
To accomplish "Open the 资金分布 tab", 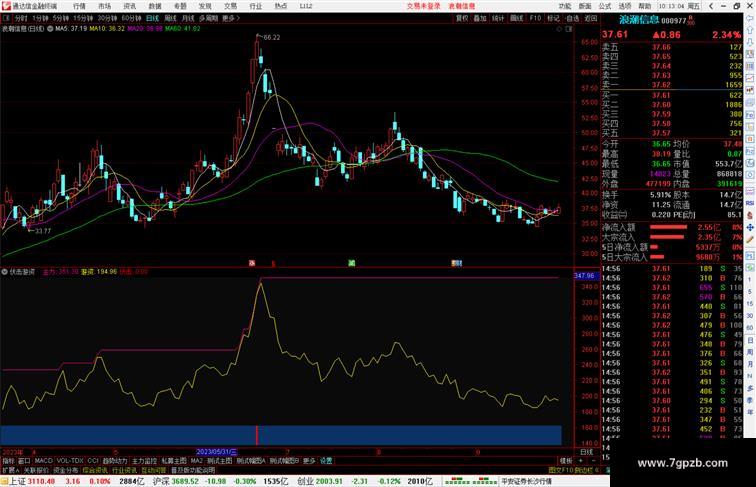I will click(x=66, y=470).
